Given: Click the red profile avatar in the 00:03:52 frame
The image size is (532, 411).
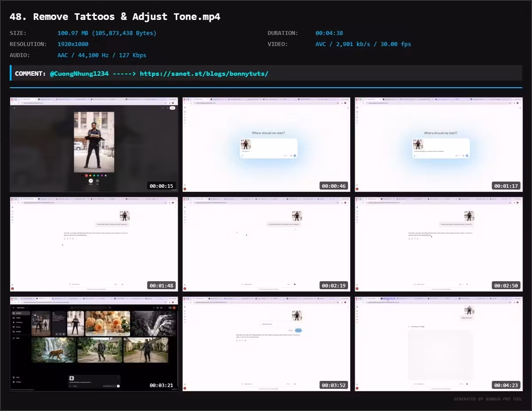Looking at the screenshot, I should [185, 388].
